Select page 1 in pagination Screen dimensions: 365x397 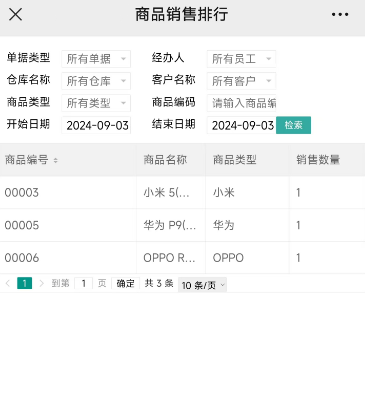(x=25, y=284)
